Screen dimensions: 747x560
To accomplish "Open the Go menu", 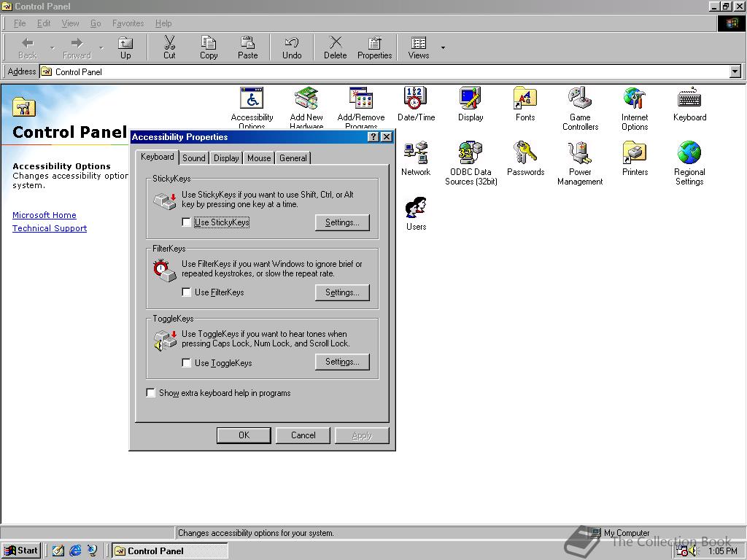I will click(x=96, y=23).
